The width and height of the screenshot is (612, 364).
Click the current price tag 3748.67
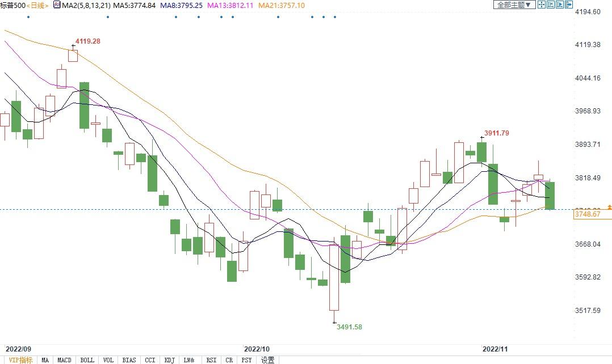pyautogui.click(x=590, y=214)
